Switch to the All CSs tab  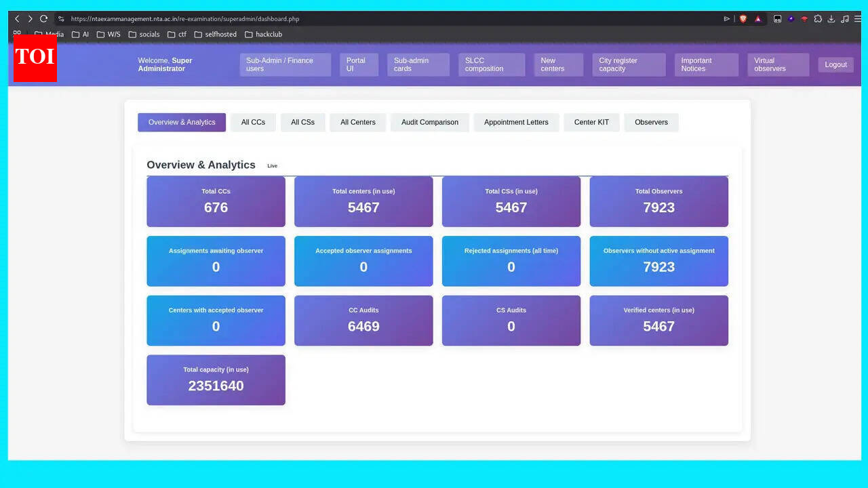point(302,122)
